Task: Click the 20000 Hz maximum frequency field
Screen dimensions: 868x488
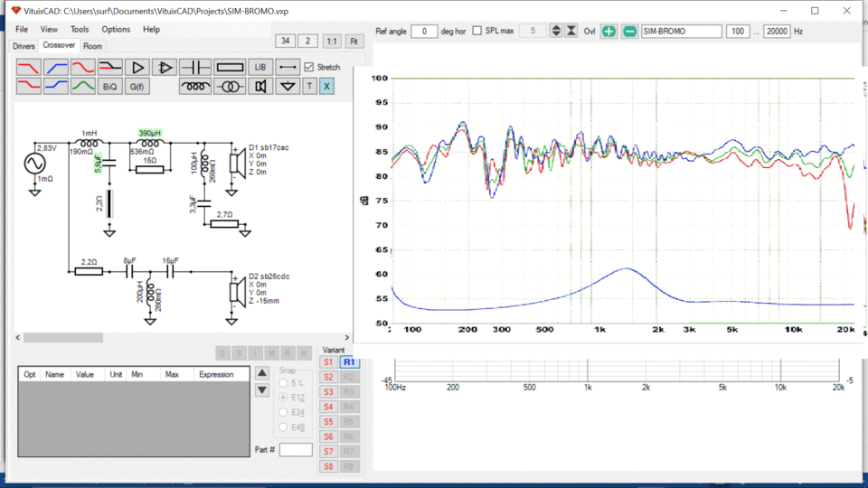Action: click(x=777, y=32)
